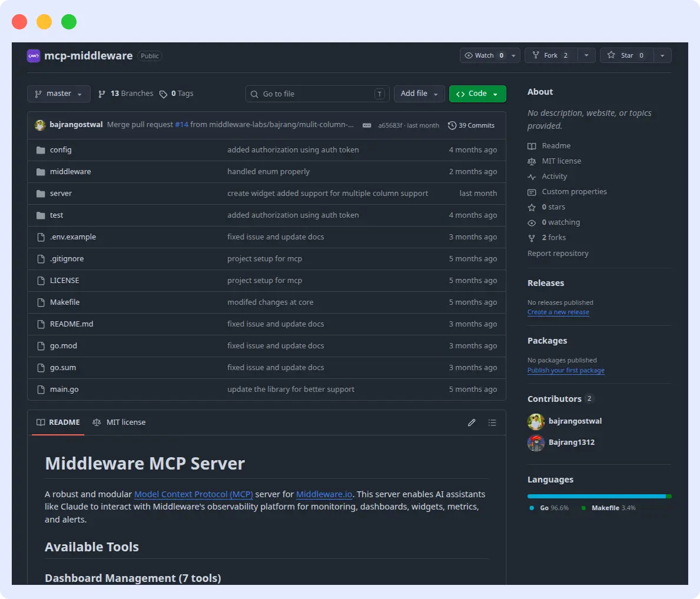Select the README tab
Image resolution: width=700 pixels, height=599 pixels.
(58, 422)
